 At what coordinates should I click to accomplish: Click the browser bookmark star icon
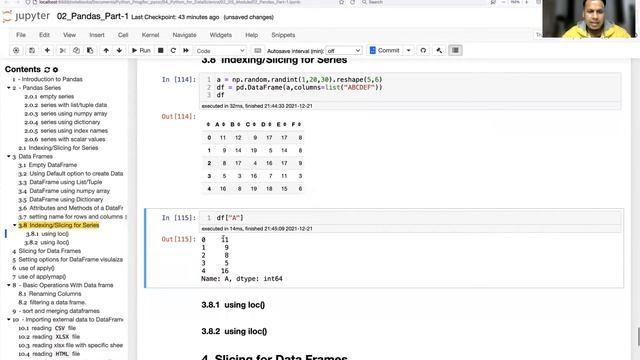point(341,2)
